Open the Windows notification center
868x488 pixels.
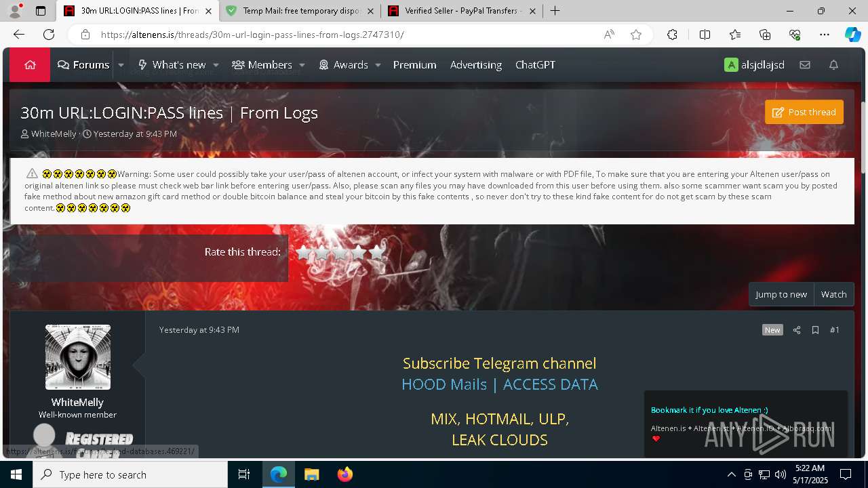pos(846,474)
